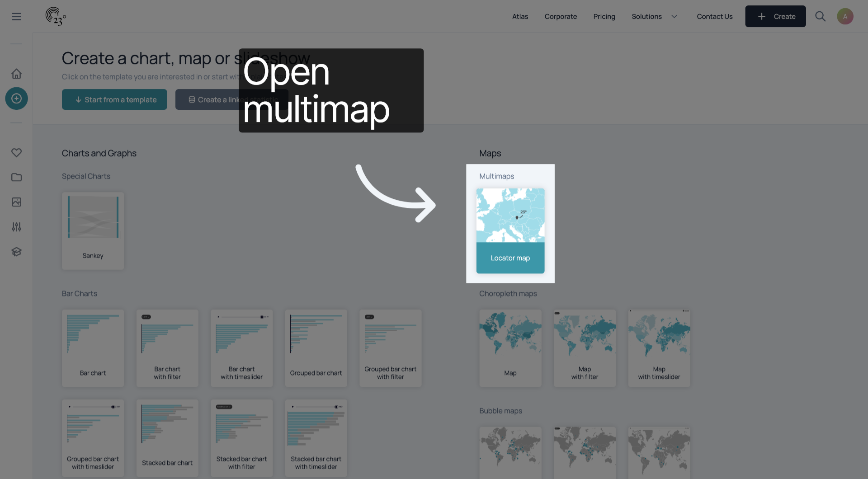Select Stacked bar chart with timeslider
The height and width of the screenshot is (479, 868).
(316, 438)
